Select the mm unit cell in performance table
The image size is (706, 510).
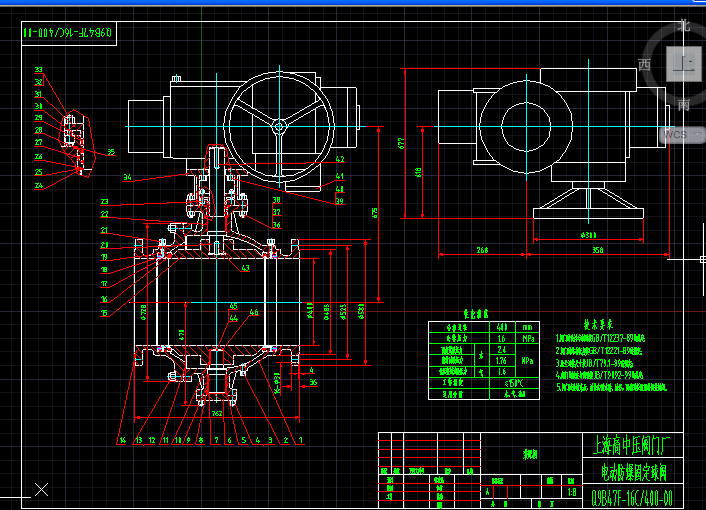point(527,327)
